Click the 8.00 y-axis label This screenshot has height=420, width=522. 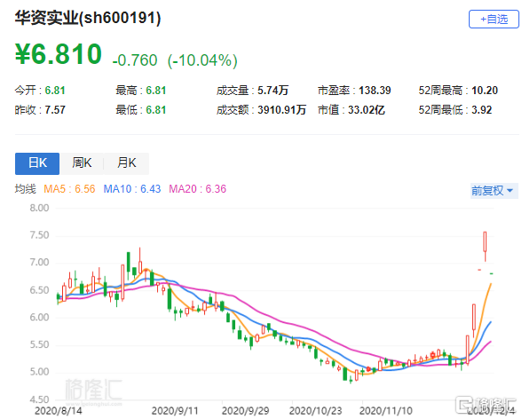pyautogui.click(x=39, y=208)
